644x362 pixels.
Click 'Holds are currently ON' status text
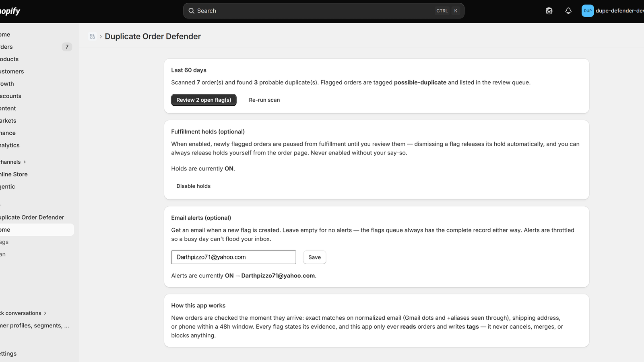(203, 169)
